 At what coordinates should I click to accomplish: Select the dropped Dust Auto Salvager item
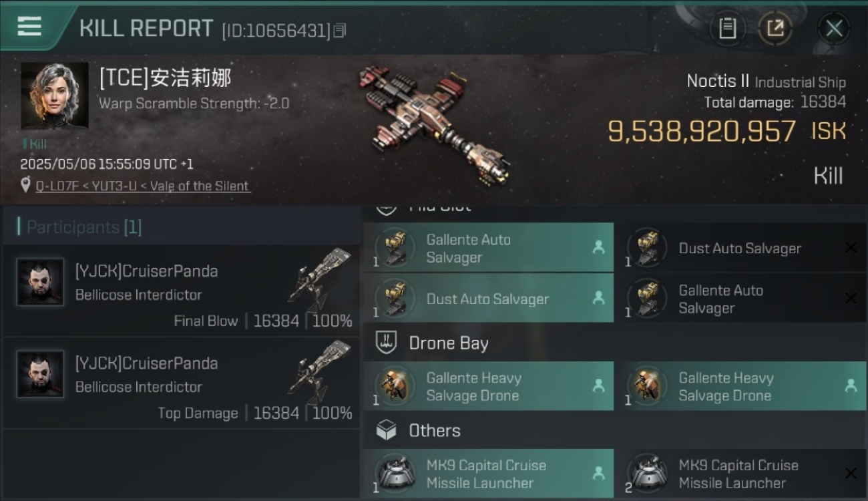click(489, 299)
